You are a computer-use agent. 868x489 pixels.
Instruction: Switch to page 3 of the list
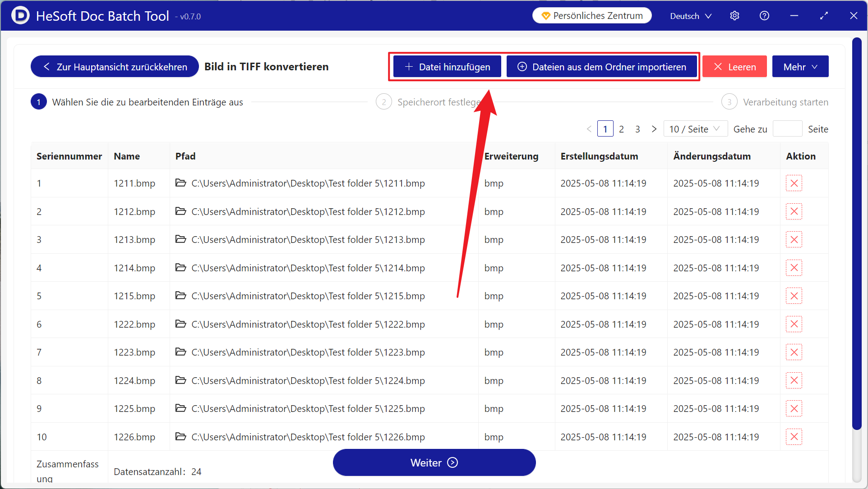[637, 129]
